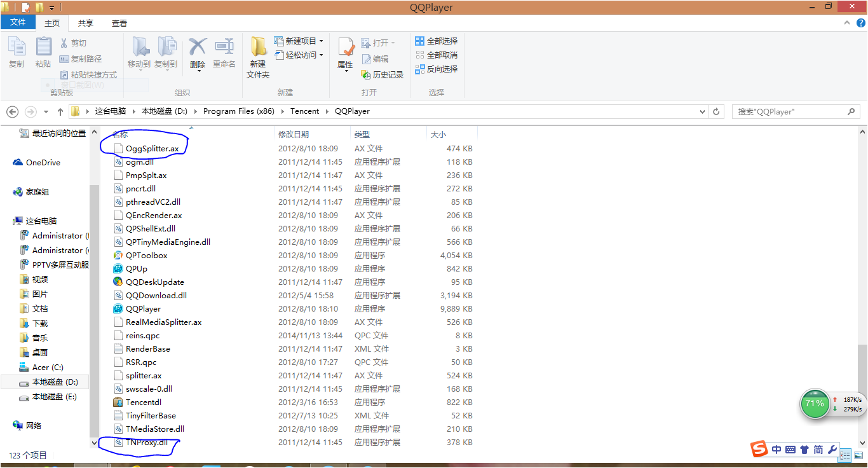Click Copy path (复制路径)
Screen dimensions: 868x468
pos(80,59)
